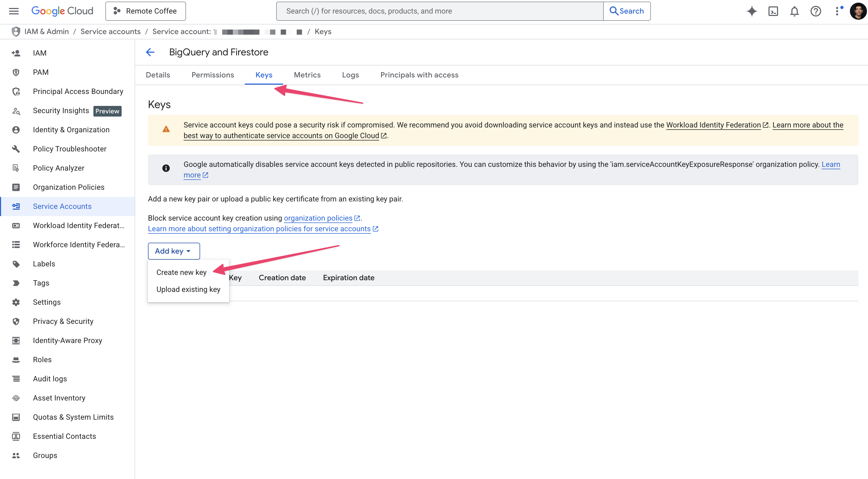Open the hamburger navigation menu
Image resolution: width=868 pixels, height=479 pixels.
point(14,11)
